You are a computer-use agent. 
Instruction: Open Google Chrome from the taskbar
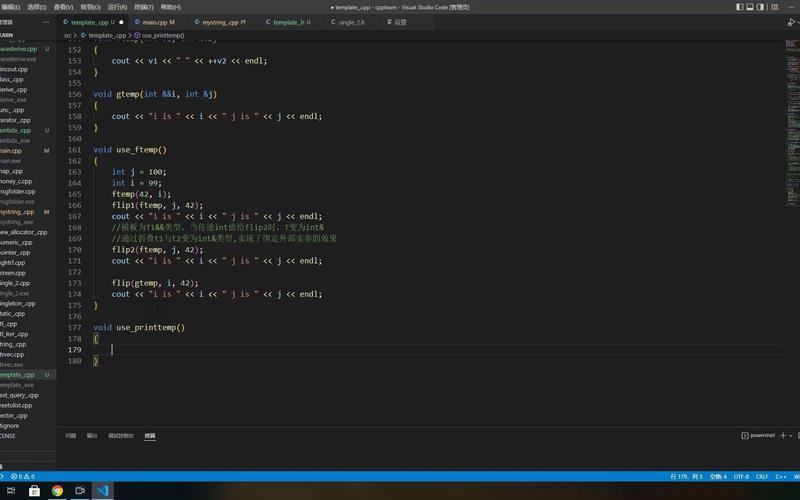57,491
